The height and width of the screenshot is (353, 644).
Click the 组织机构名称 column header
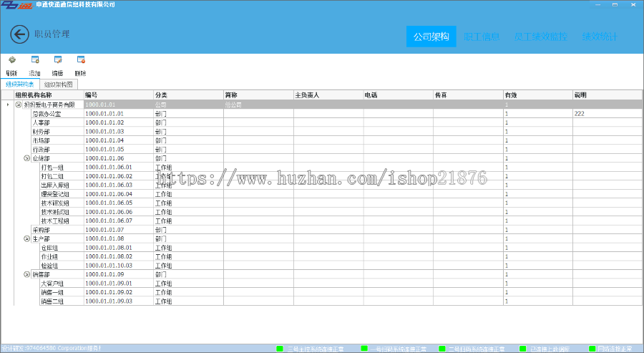[49, 95]
